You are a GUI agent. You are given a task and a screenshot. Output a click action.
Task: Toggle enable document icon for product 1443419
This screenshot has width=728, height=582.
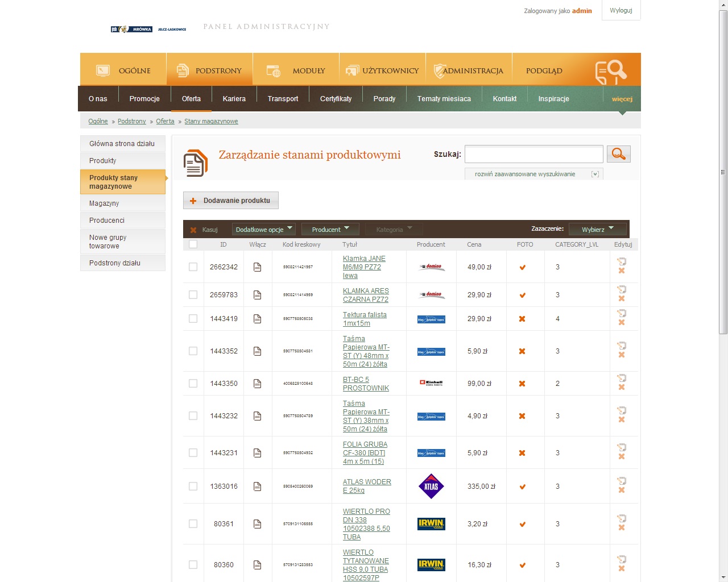(257, 319)
